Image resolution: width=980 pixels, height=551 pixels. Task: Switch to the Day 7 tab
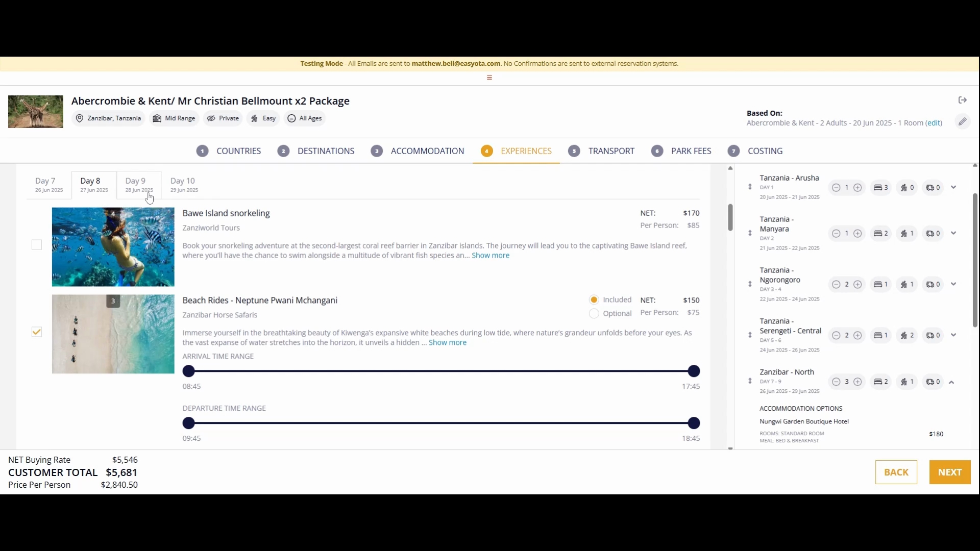coord(49,185)
